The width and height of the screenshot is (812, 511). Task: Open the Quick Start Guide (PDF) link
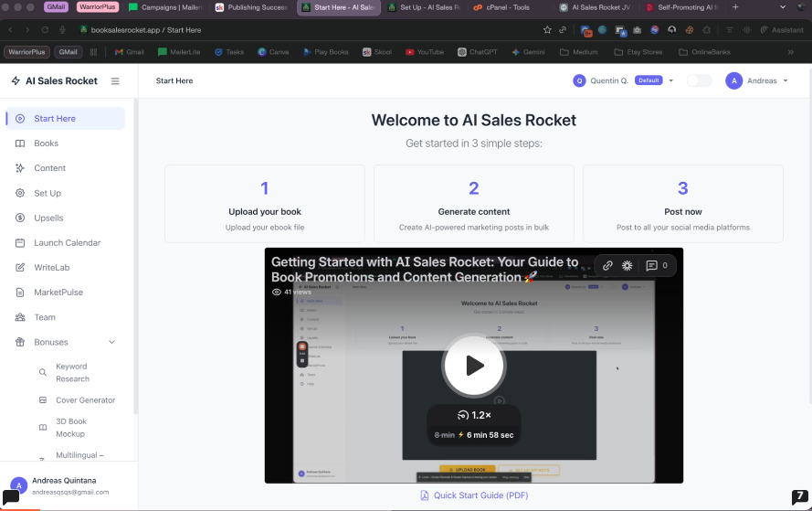(x=474, y=495)
